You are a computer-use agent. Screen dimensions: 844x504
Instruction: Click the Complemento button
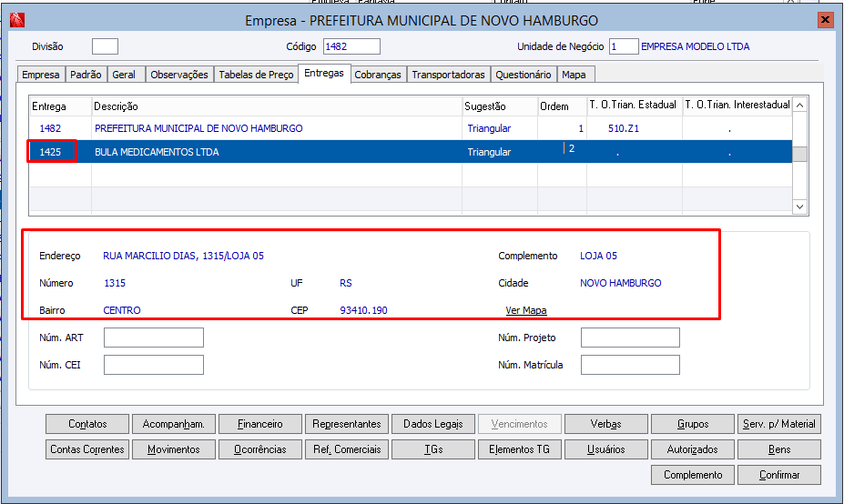click(x=693, y=475)
